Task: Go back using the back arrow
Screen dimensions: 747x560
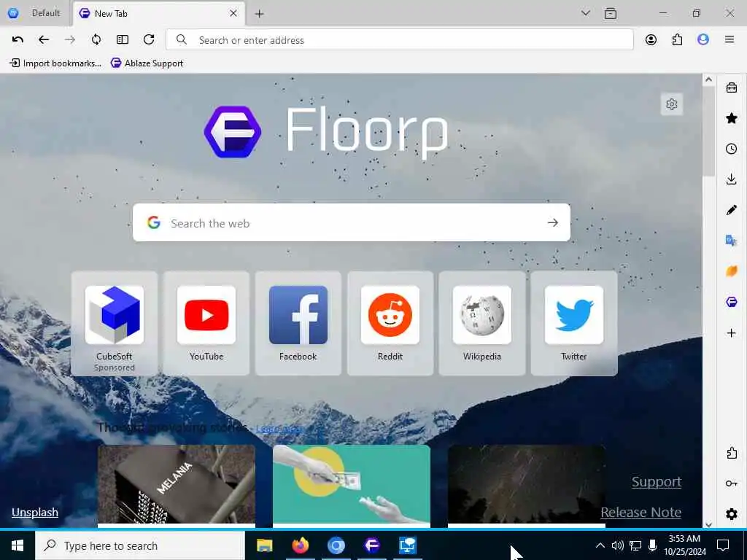Action: [x=44, y=39]
